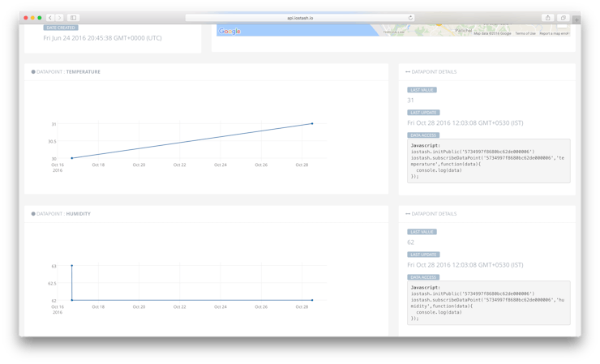Toggle the Safari sidebar icon

73,18
